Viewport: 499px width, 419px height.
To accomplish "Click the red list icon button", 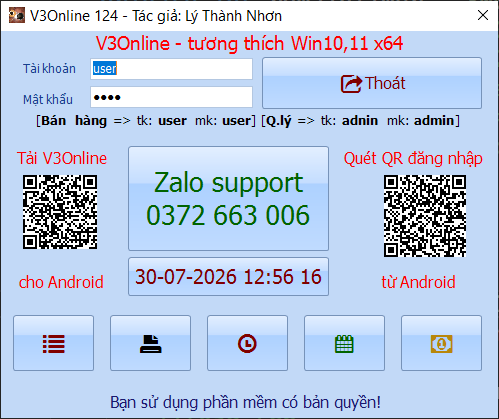I will click(53, 343).
